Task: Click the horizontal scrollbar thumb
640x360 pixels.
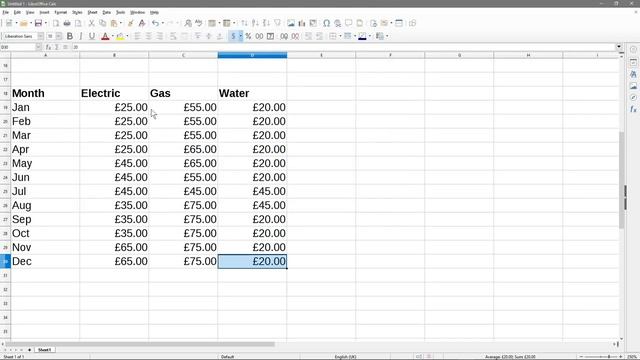Action: 140,344
